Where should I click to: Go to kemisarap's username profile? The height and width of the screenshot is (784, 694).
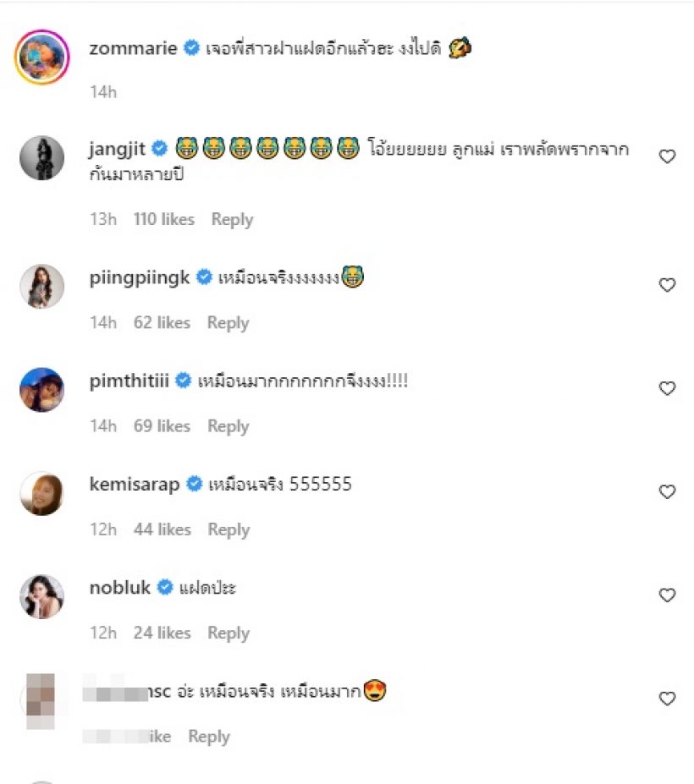[135, 485]
